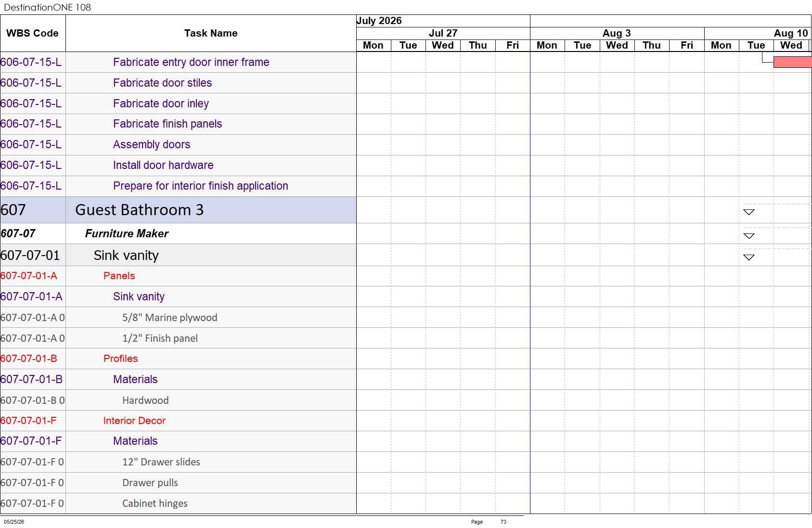
Task: Click the Cabinet hinges material row
Action: click(178, 503)
